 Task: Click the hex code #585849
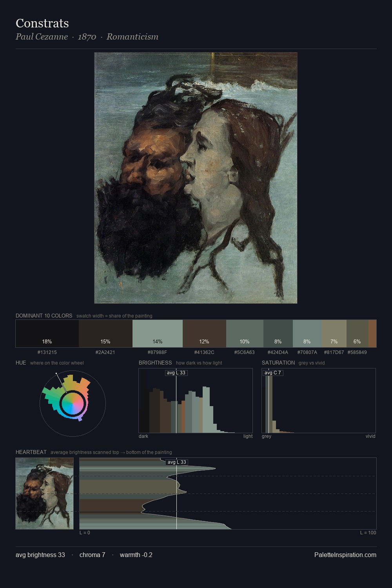coord(357,352)
